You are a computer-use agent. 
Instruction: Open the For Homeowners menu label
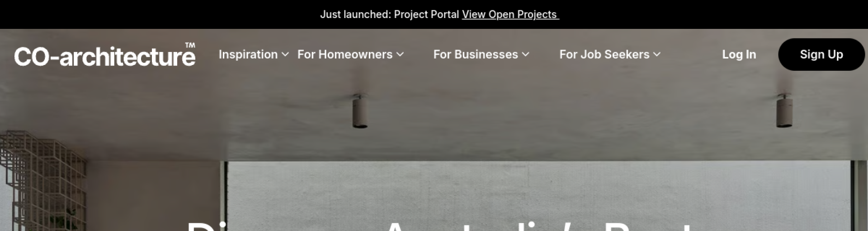click(x=345, y=54)
